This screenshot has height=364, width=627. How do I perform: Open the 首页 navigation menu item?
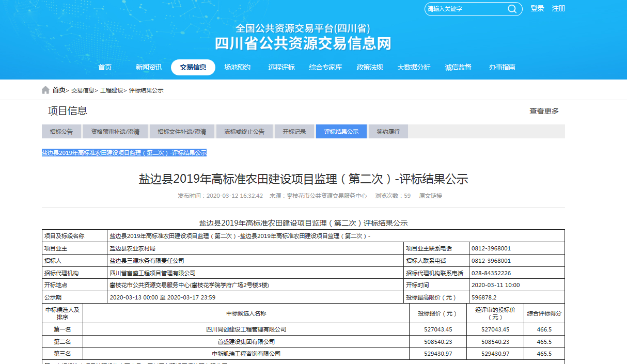[105, 67]
